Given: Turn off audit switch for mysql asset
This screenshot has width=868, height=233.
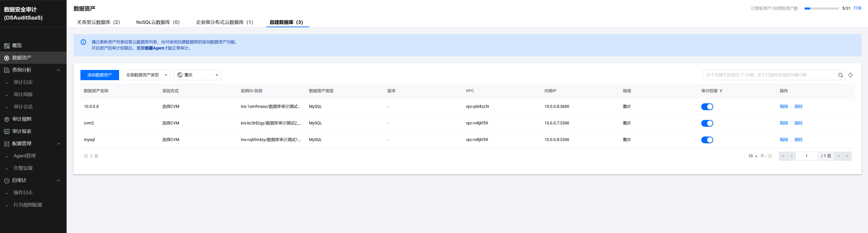Looking at the screenshot, I should (x=707, y=140).
